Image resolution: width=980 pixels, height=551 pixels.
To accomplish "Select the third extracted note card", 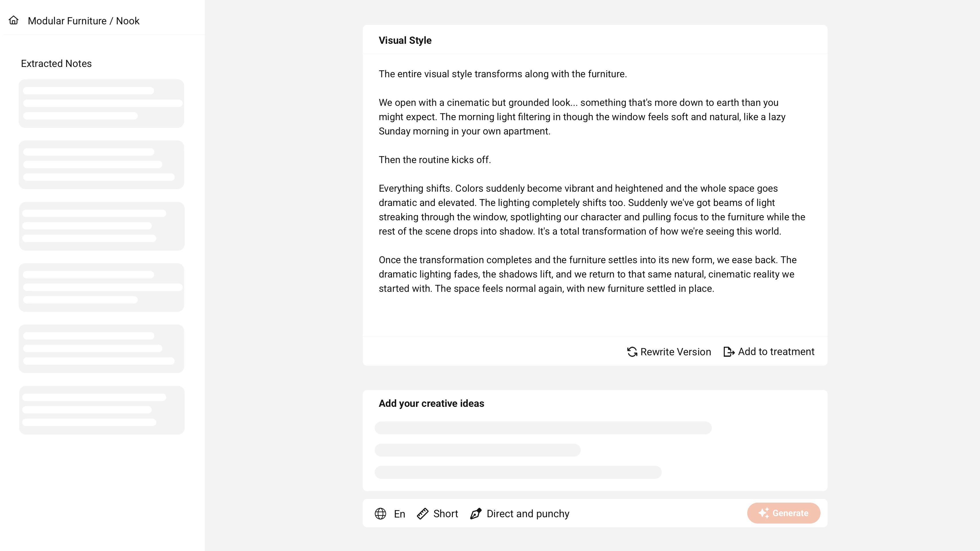I will tap(101, 226).
